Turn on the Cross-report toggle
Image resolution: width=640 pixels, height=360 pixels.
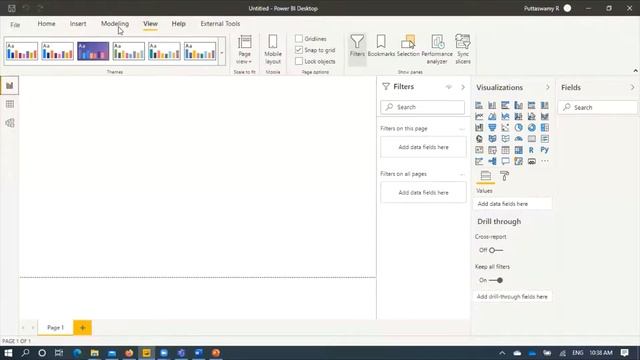click(x=496, y=250)
